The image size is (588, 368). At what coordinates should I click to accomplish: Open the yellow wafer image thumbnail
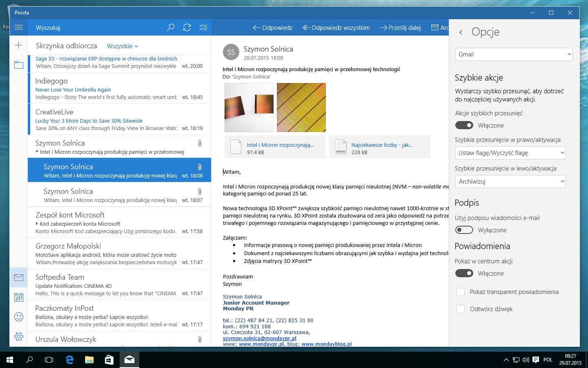pos(301,108)
